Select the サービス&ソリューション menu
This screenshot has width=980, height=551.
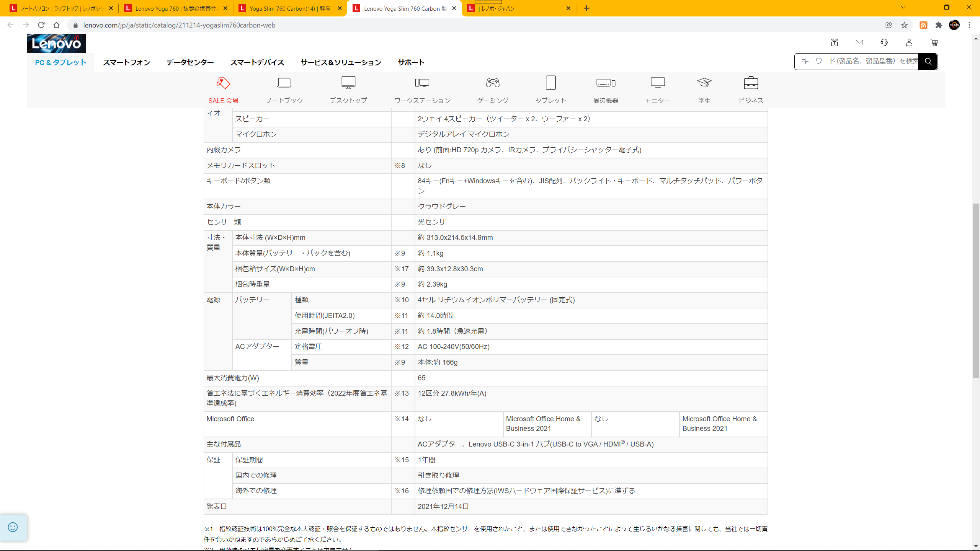(x=341, y=62)
